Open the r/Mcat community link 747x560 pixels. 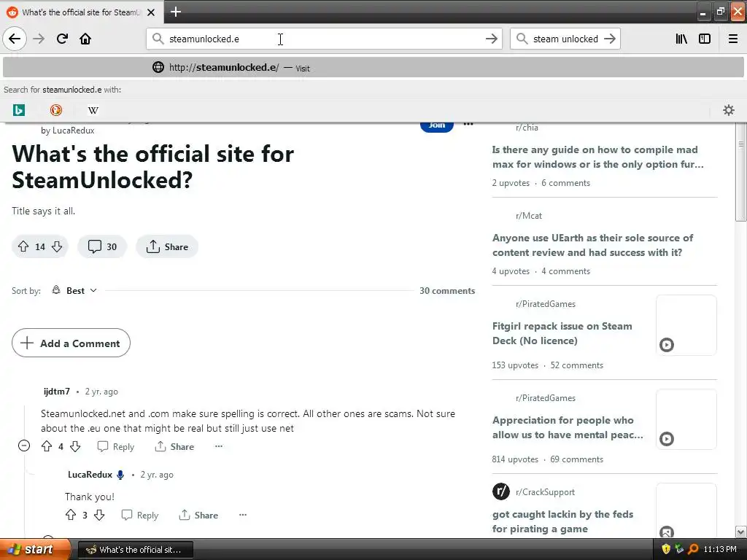(x=529, y=216)
